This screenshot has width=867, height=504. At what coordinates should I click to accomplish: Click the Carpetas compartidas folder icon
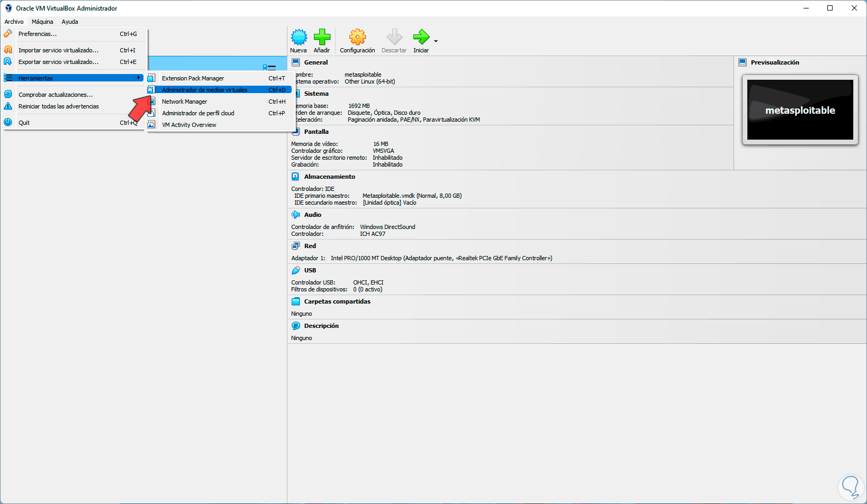pyautogui.click(x=295, y=301)
